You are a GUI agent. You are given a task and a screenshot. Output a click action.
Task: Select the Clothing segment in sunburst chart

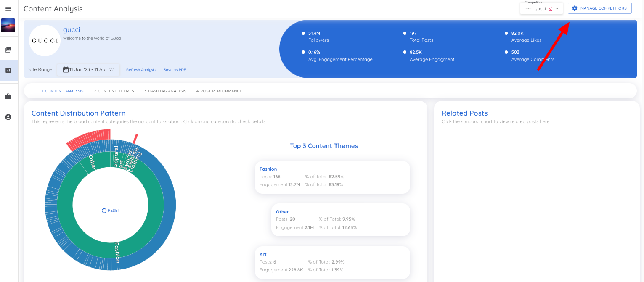click(x=135, y=162)
